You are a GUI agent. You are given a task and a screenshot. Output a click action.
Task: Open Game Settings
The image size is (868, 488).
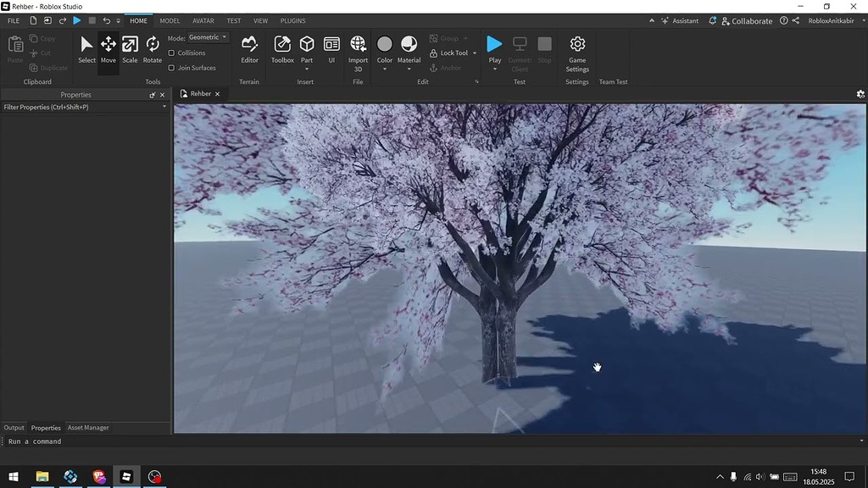576,49
